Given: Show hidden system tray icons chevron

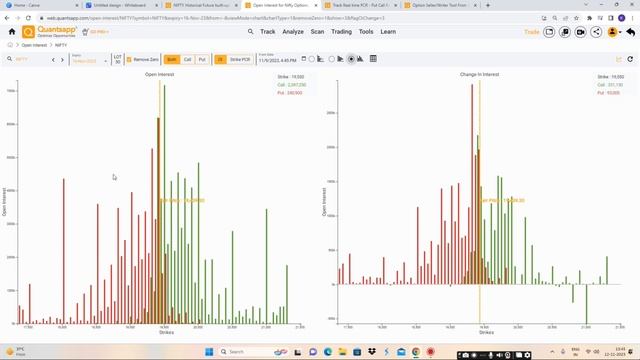Looking at the screenshot, I should [x=552, y=352].
